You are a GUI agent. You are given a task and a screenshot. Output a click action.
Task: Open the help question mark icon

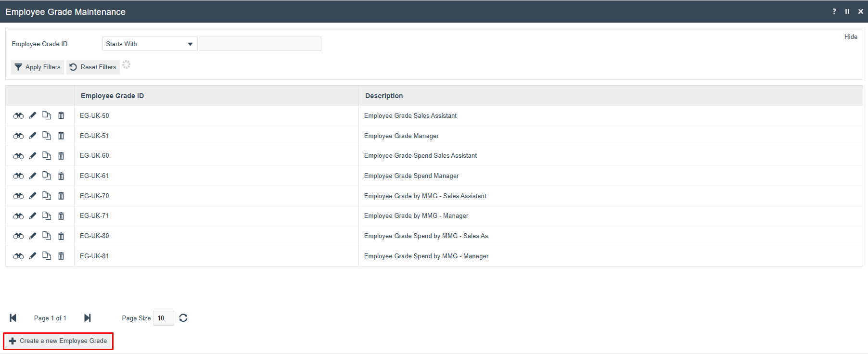point(834,12)
